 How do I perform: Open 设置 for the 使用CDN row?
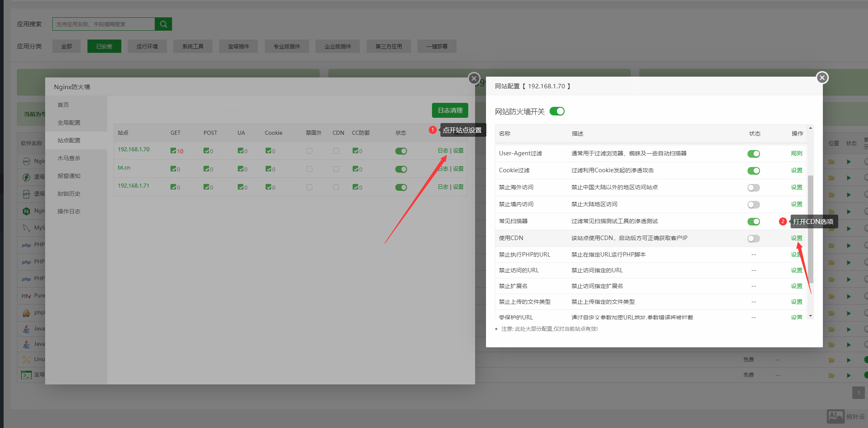click(796, 238)
